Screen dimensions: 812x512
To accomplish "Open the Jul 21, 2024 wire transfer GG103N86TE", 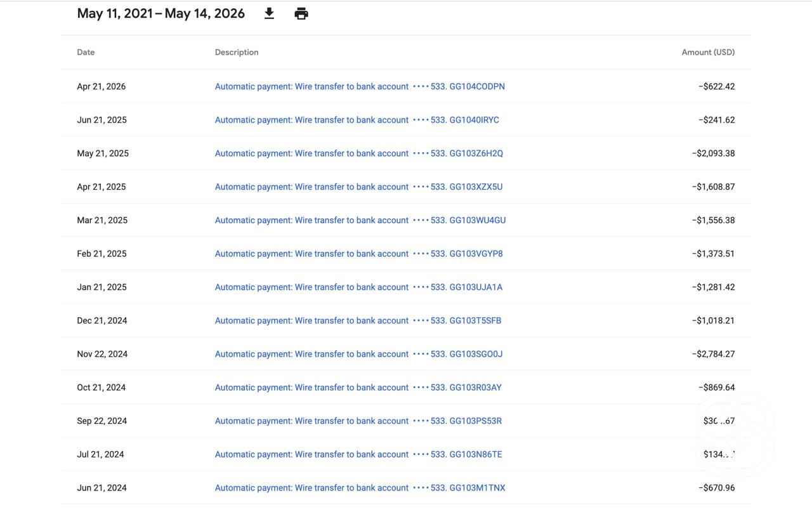I will pyautogui.click(x=358, y=454).
